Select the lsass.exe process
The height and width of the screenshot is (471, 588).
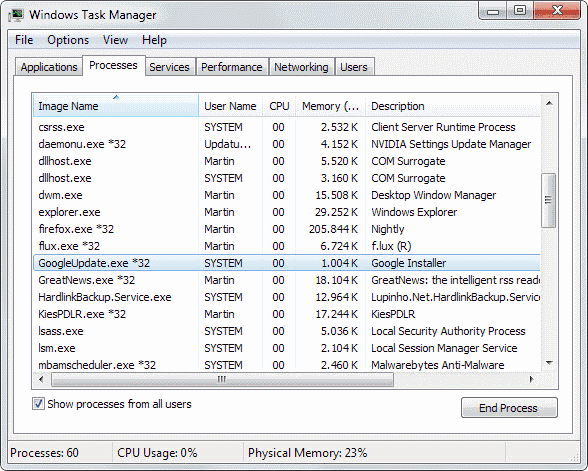287,331
